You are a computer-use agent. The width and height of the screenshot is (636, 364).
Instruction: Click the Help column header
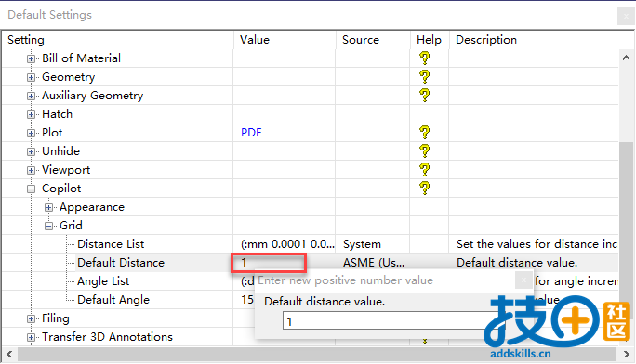point(429,40)
